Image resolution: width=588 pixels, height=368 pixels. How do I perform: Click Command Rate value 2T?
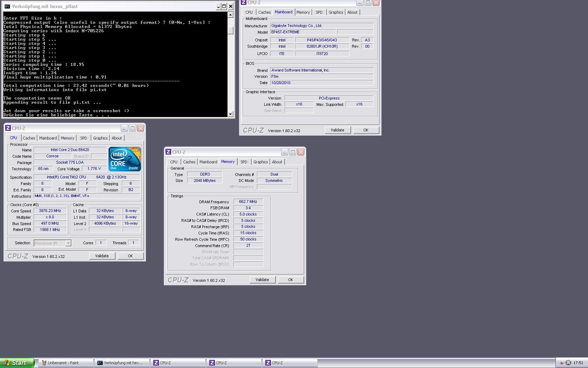click(x=248, y=246)
